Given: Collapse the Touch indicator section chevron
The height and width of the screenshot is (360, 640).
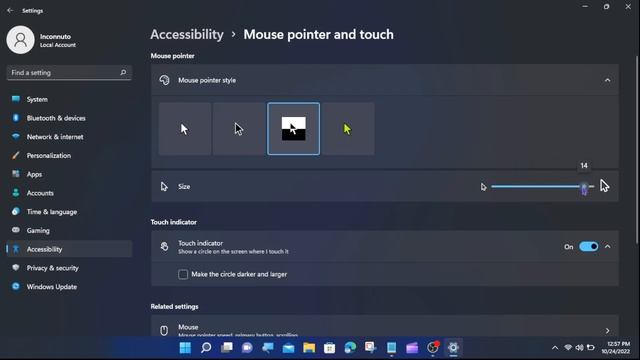Looking at the screenshot, I should (607, 247).
